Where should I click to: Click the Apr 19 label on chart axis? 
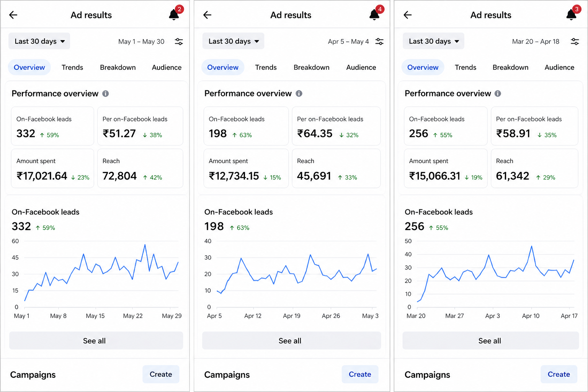point(292,316)
